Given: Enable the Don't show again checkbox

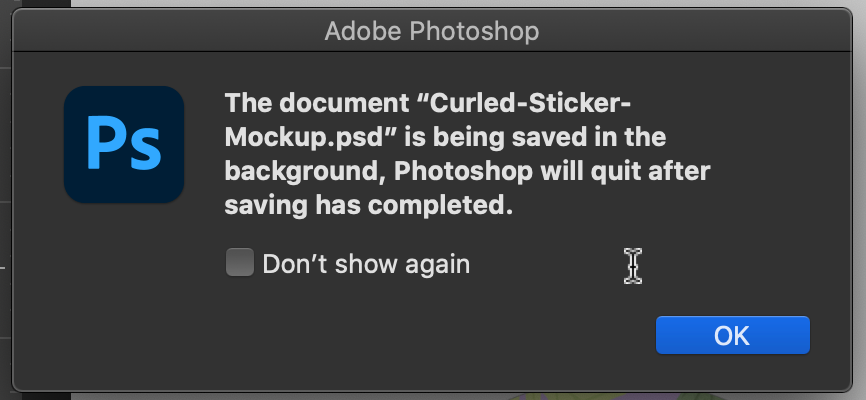Looking at the screenshot, I should [x=239, y=263].
